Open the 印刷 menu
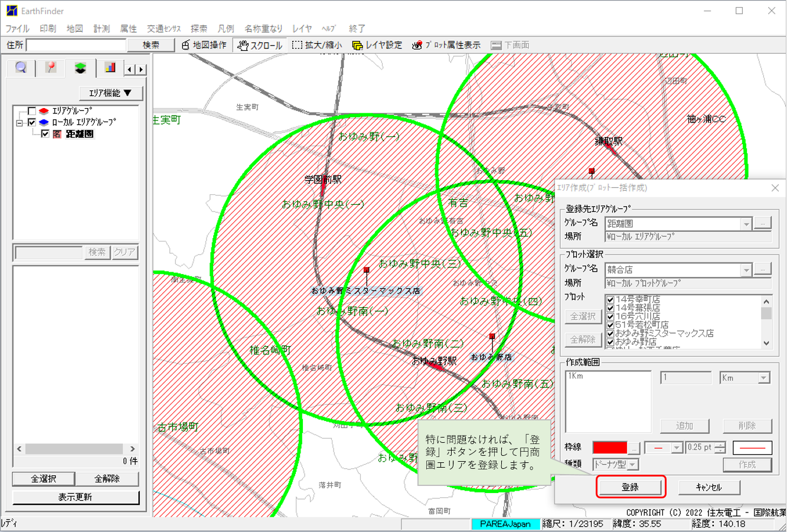The height and width of the screenshot is (532, 787). click(48, 28)
